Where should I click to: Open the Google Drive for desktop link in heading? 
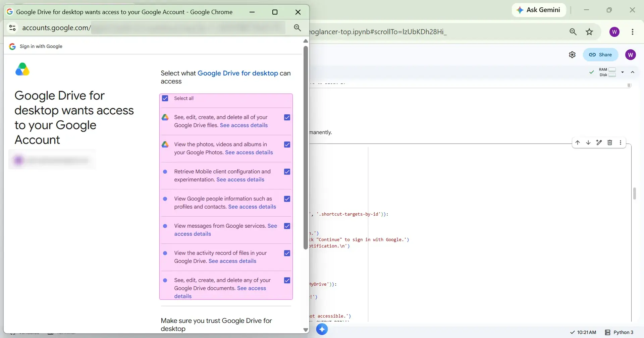point(238,73)
